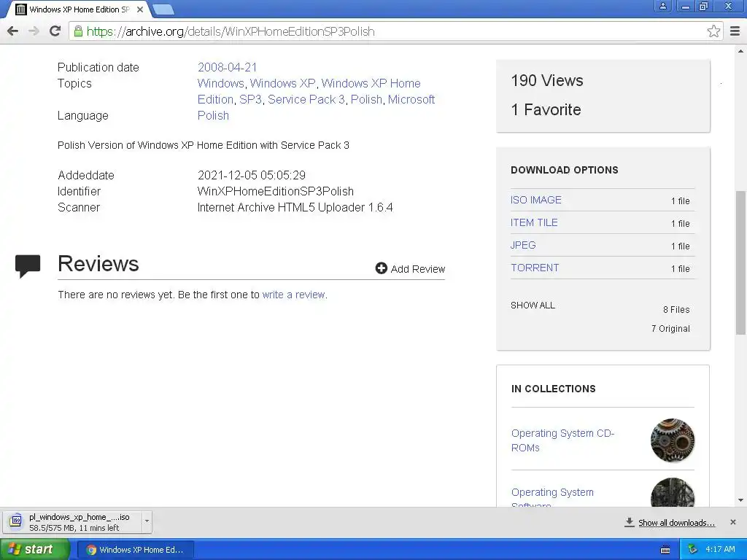Click the Reviews speech bubble icon
The image size is (747, 560).
coord(28,265)
